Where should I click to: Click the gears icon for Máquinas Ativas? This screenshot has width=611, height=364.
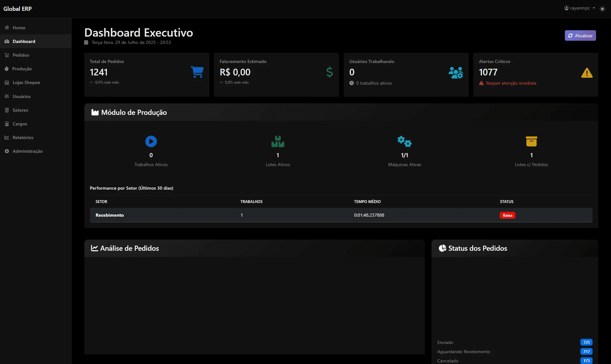(x=404, y=141)
